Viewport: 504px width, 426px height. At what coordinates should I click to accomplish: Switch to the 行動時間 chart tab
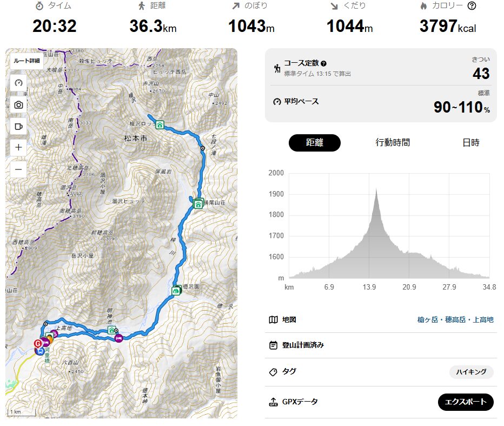click(393, 142)
